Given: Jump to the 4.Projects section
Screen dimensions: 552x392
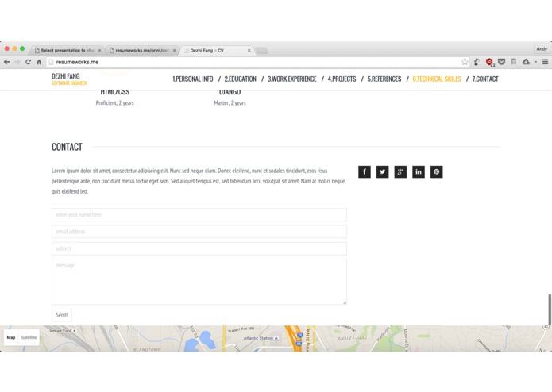Looking at the screenshot, I should [342, 79].
